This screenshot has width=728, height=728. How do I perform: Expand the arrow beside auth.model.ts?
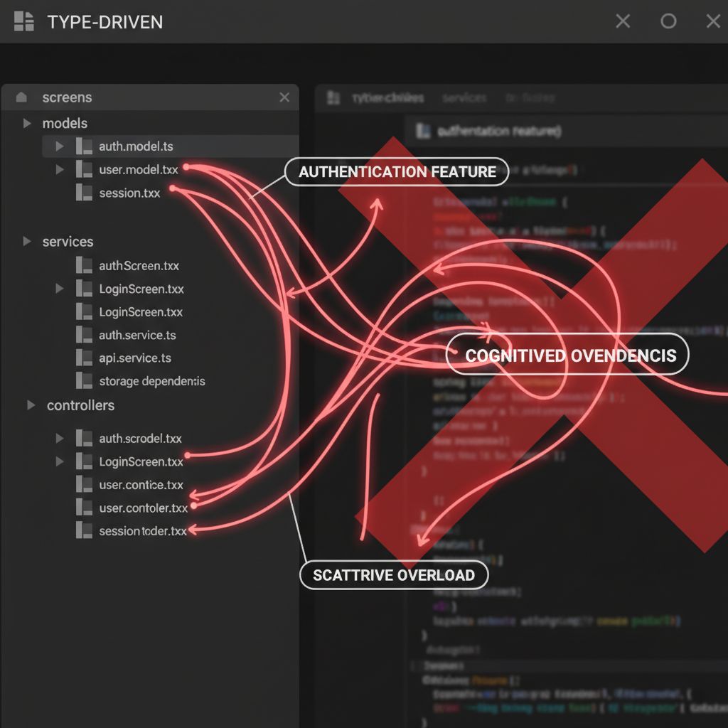60,146
